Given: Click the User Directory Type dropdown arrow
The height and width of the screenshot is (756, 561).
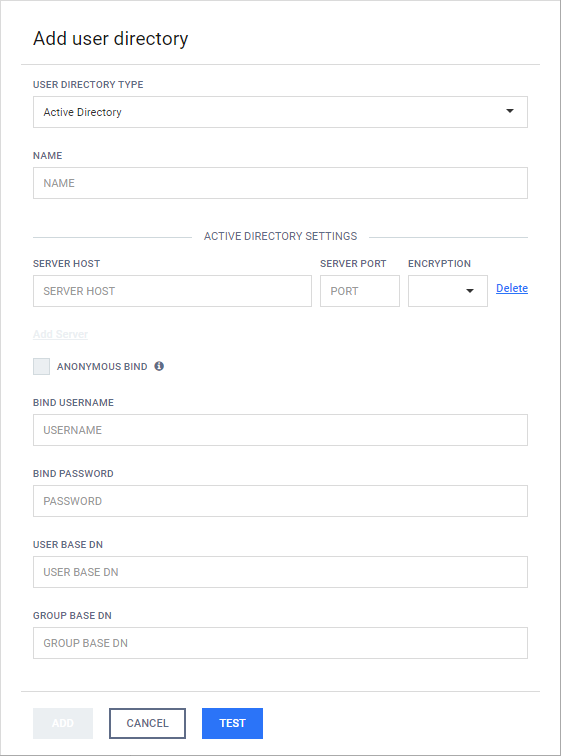Looking at the screenshot, I should point(509,111).
